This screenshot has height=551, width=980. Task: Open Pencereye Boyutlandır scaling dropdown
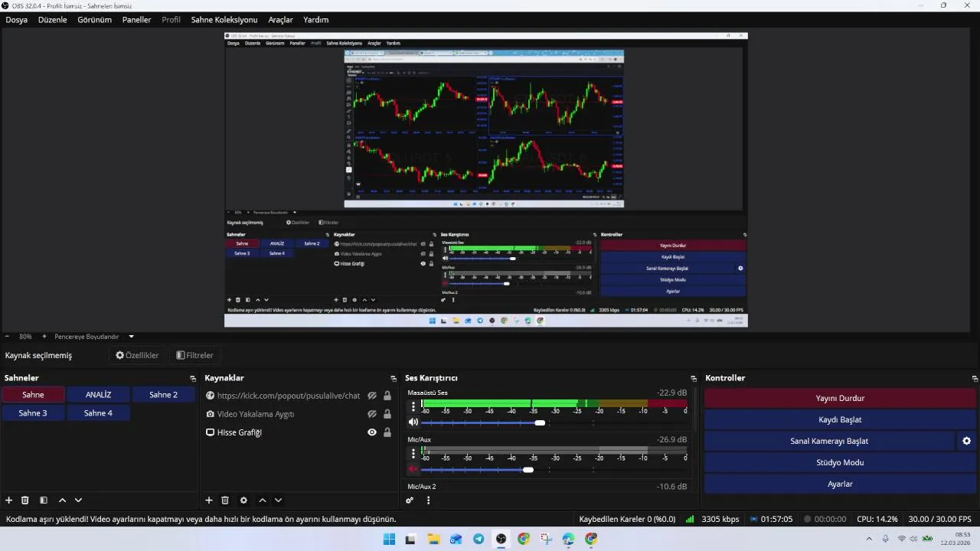131,336
